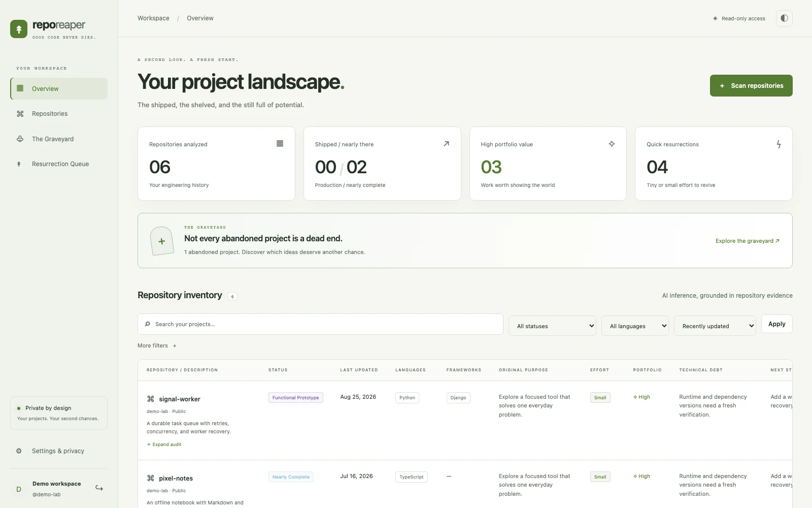Toggle the dark mode theme button

coord(784,18)
